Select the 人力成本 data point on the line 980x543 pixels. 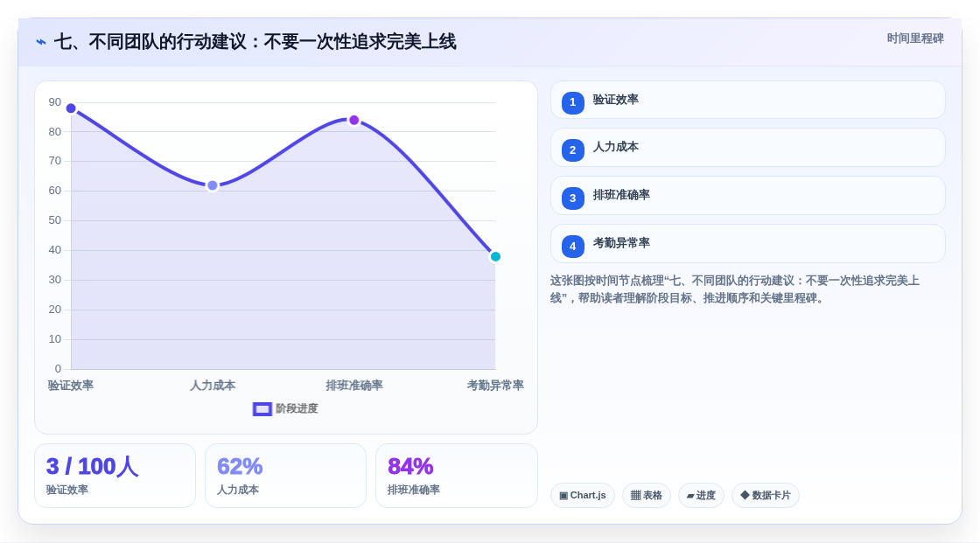click(x=213, y=185)
